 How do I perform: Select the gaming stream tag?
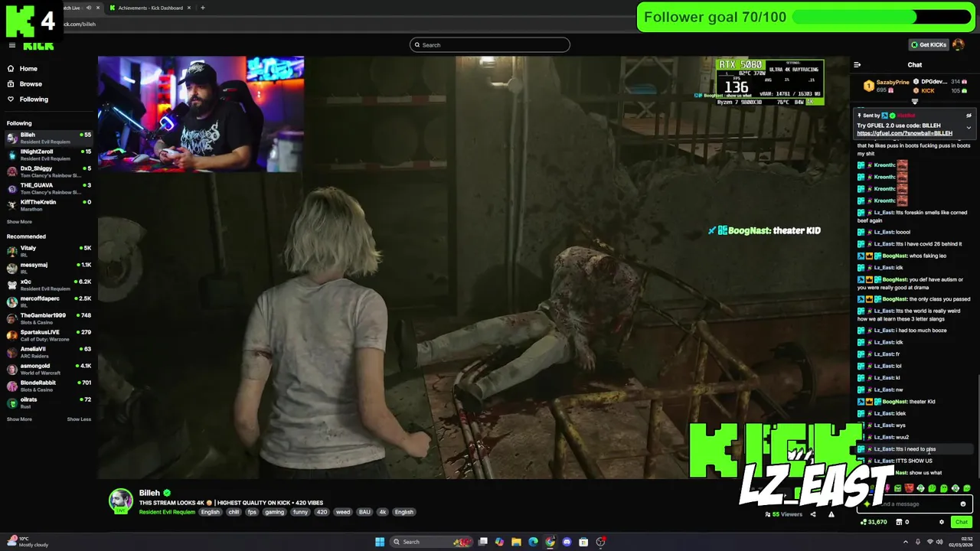(274, 513)
